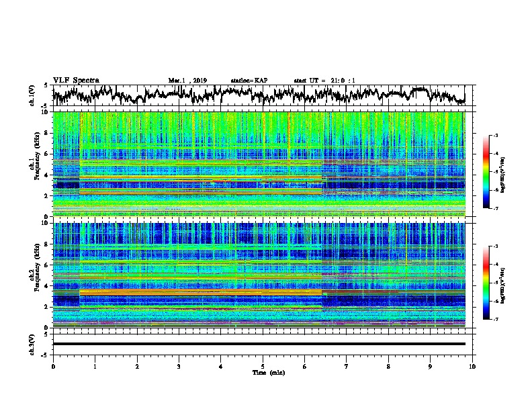Click time axis tick label 6
The image size is (532, 411).
pos(305,367)
